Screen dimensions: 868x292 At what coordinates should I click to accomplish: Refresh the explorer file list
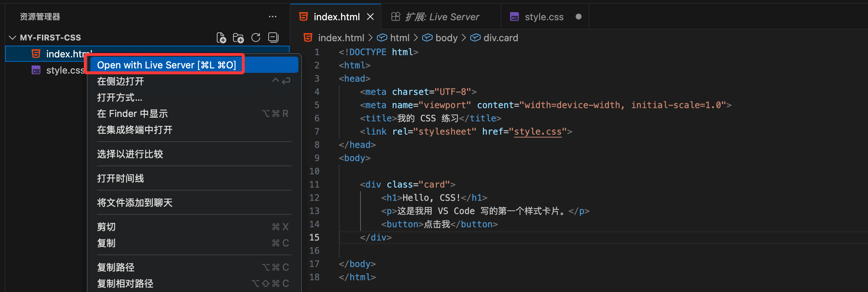coord(256,38)
